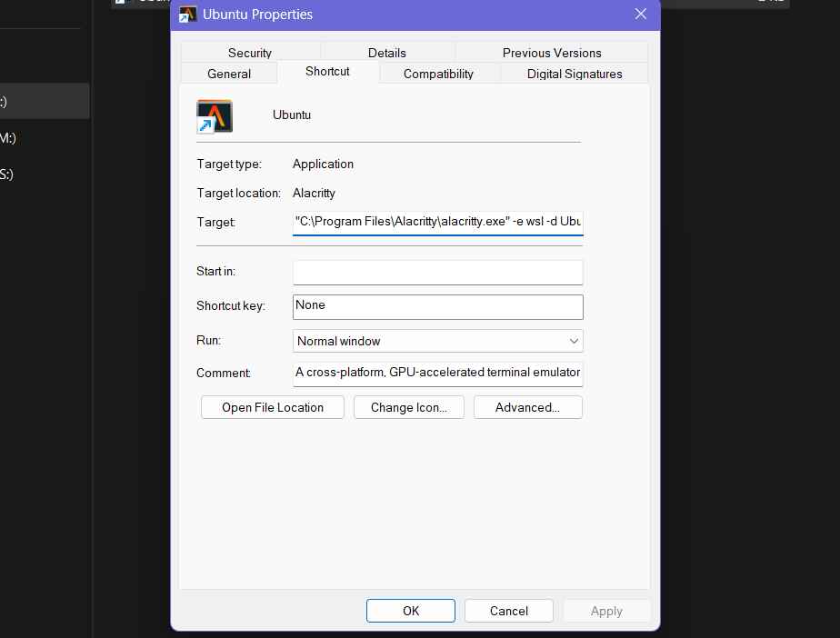Switch to the Details tab
Image resolution: width=840 pixels, height=638 pixels.
pyautogui.click(x=386, y=53)
